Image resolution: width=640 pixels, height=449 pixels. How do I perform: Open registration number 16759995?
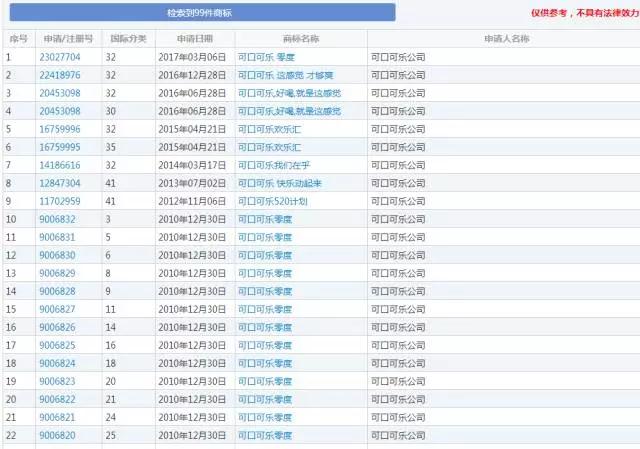[59, 147]
